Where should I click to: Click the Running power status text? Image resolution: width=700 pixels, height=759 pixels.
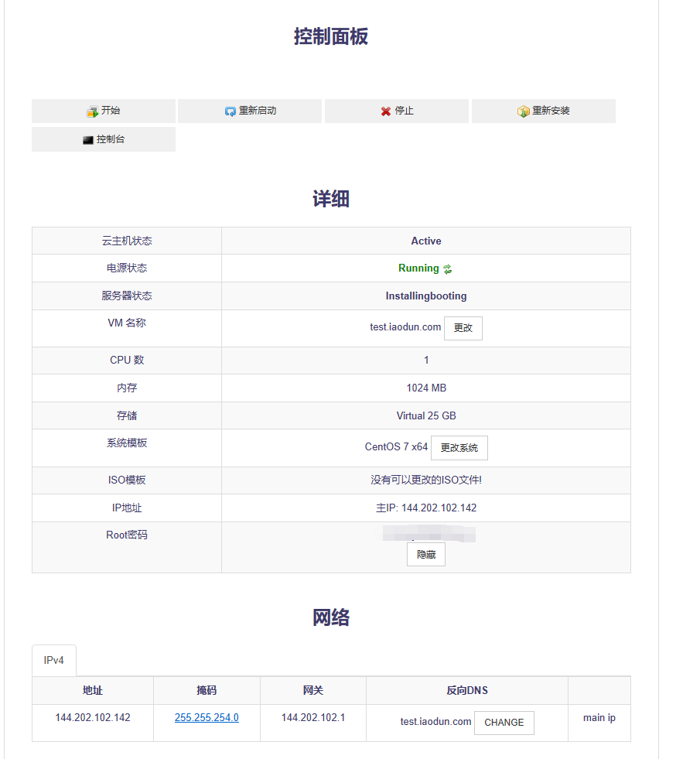point(418,268)
